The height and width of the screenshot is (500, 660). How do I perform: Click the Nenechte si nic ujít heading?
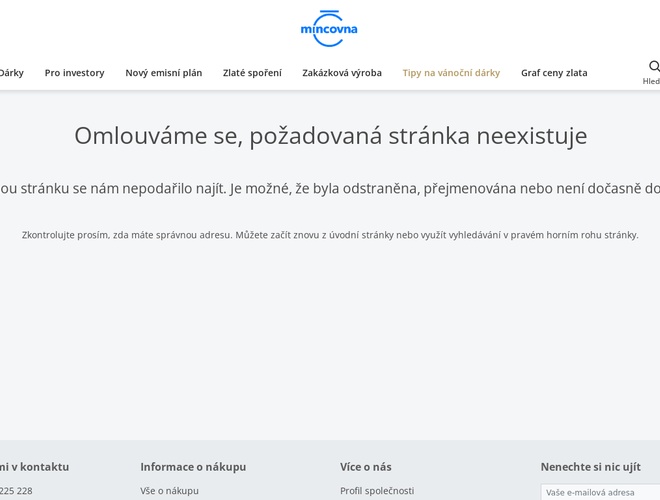[x=591, y=467]
